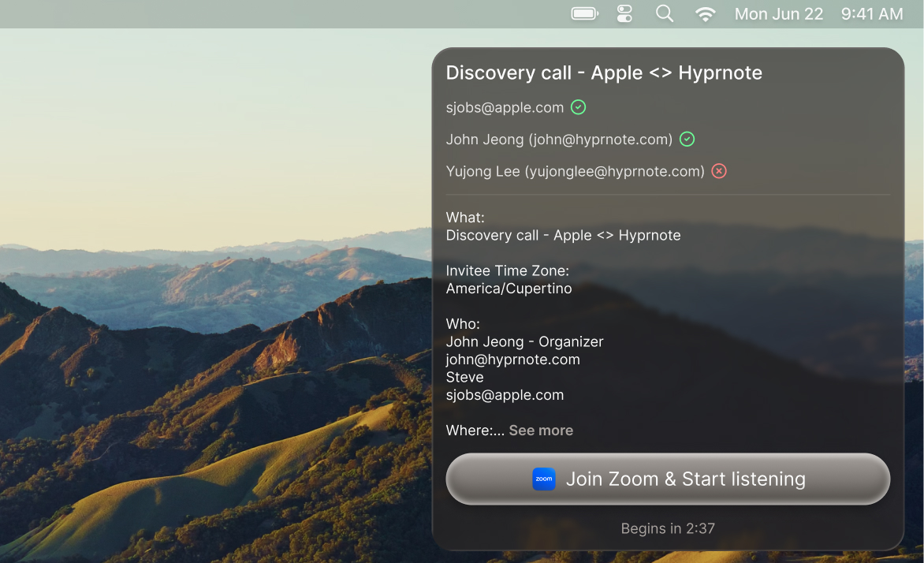Expand description with See more
Image resolution: width=924 pixels, height=563 pixels.
coord(541,431)
